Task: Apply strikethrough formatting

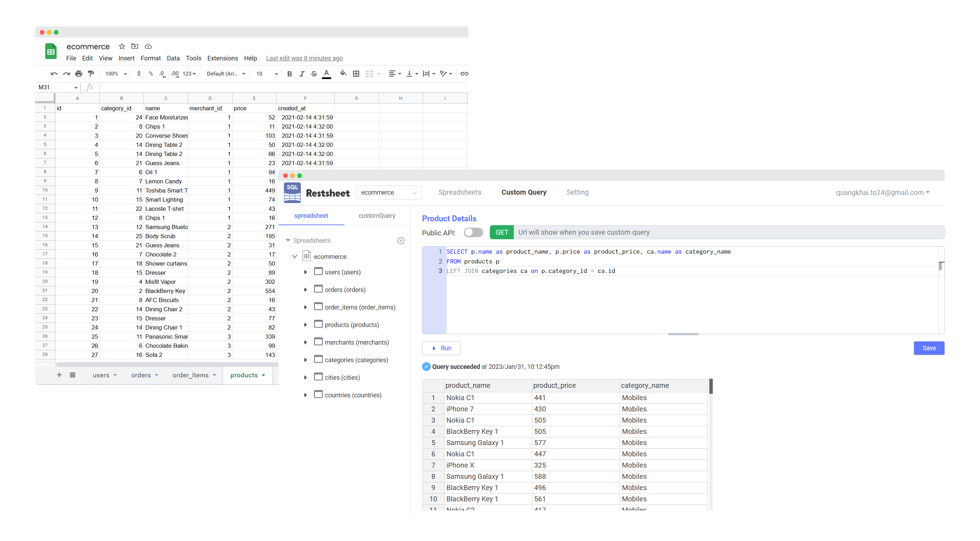Action: tap(314, 73)
